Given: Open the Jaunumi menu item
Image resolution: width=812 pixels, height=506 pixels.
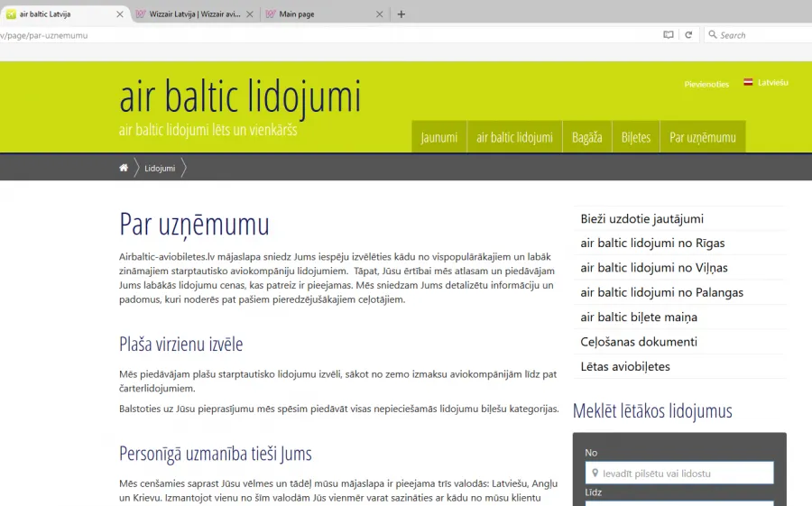Looking at the screenshot, I should pyautogui.click(x=439, y=137).
